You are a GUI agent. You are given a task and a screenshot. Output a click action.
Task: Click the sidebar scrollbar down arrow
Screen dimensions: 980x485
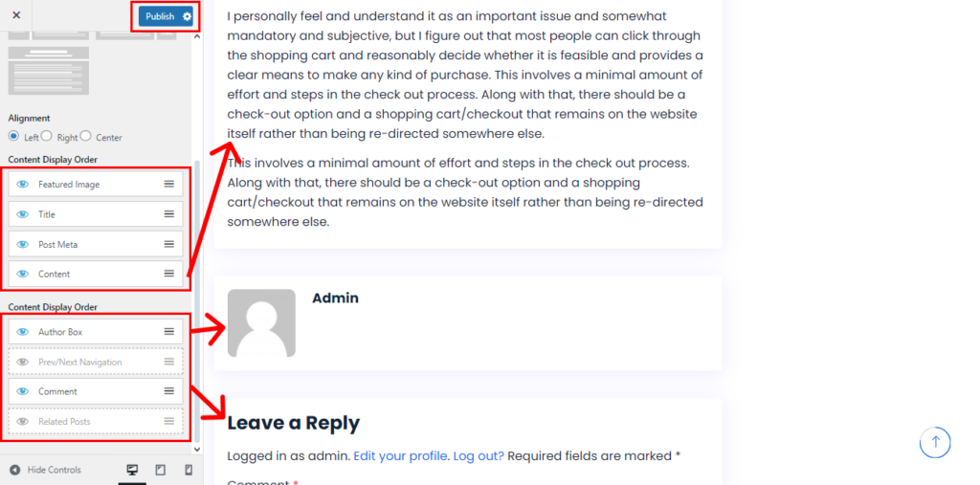pos(197,448)
